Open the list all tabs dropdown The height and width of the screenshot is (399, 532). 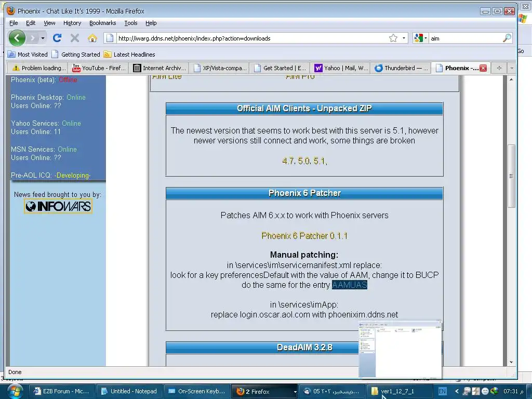pyautogui.click(x=512, y=68)
